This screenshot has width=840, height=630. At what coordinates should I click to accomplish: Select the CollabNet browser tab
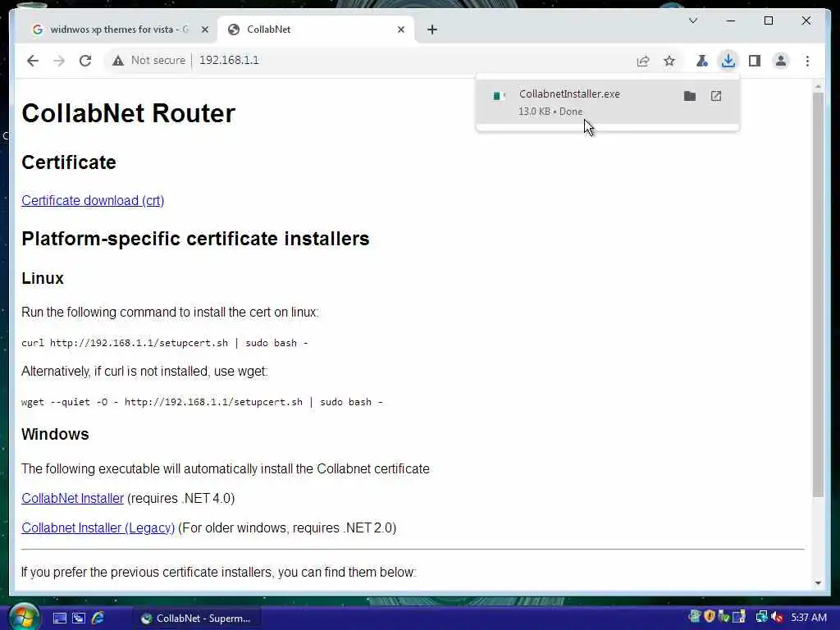(316, 30)
